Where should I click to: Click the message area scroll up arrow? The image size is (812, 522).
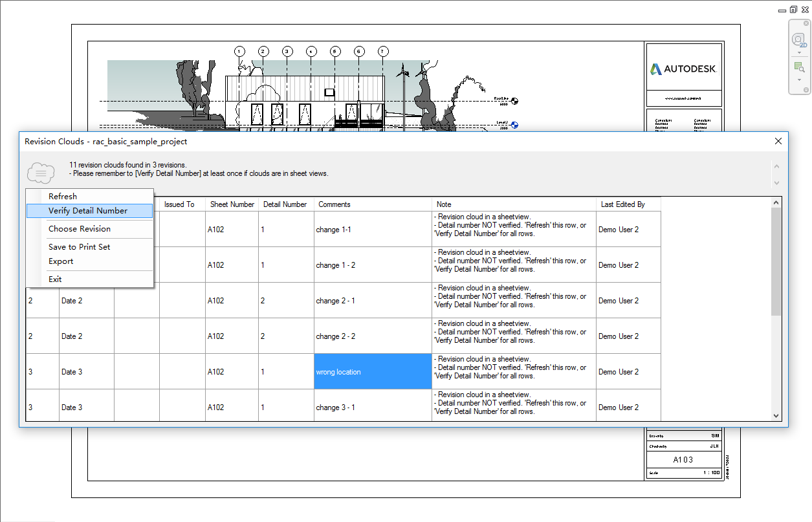coord(776,166)
